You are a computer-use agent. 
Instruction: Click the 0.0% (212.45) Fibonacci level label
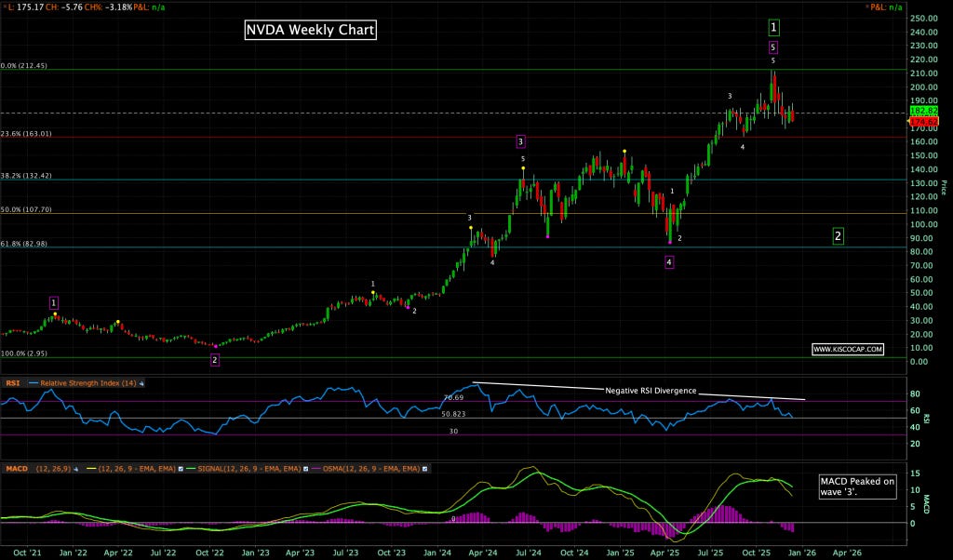22,67
